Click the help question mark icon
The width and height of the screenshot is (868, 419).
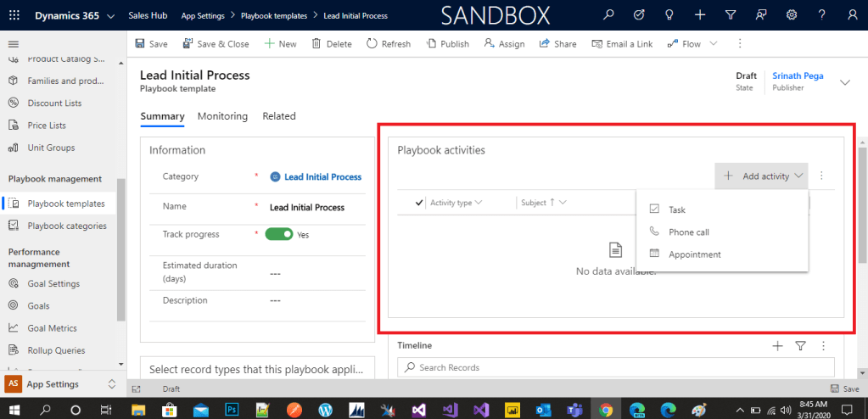[x=821, y=15]
